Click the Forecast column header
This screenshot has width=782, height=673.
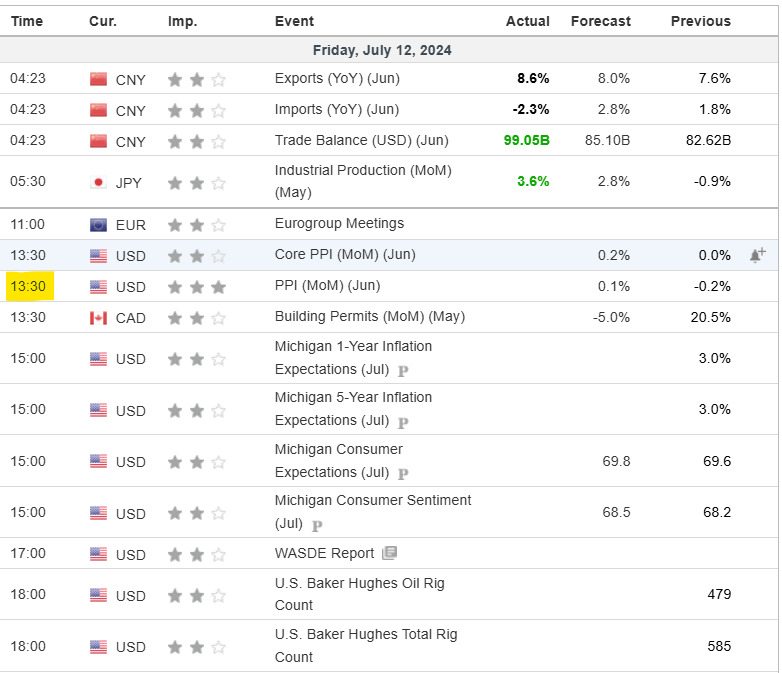(x=601, y=21)
